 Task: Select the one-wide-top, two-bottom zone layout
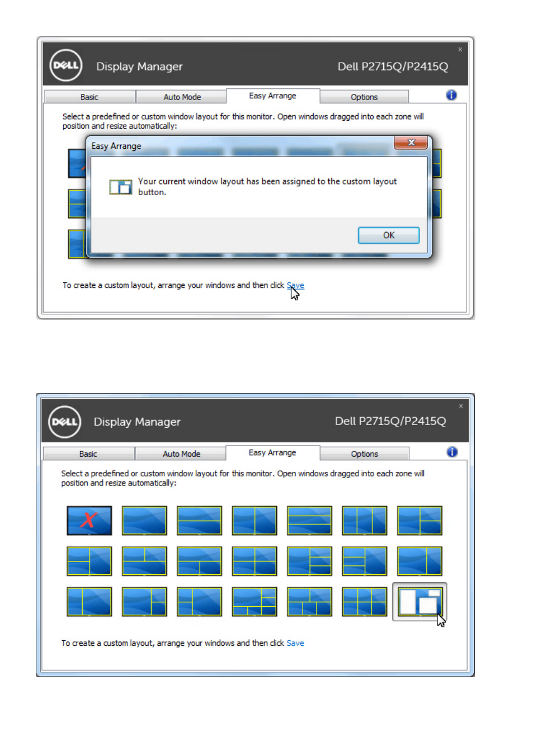[x=200, y=561]
